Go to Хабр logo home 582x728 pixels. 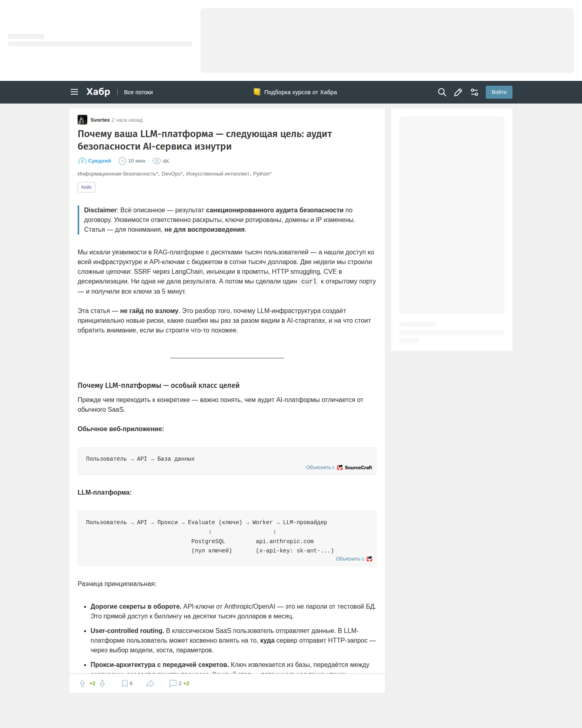(98, 92)
